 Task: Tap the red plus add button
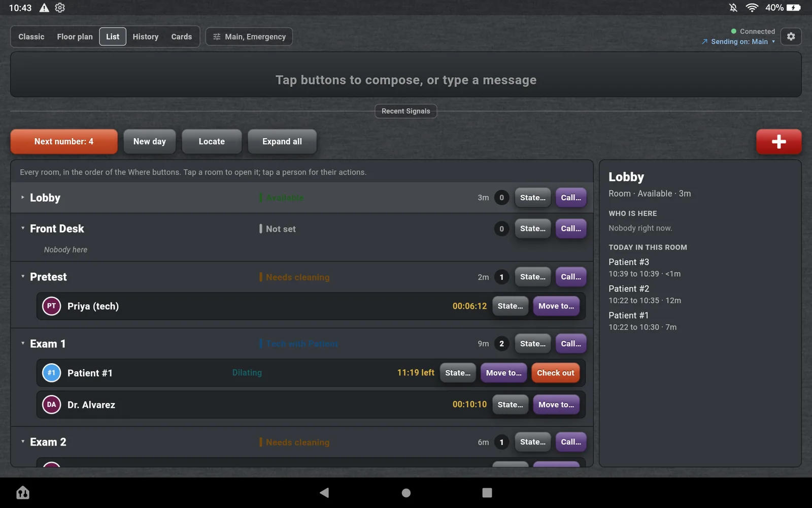[x=779, y=142]
